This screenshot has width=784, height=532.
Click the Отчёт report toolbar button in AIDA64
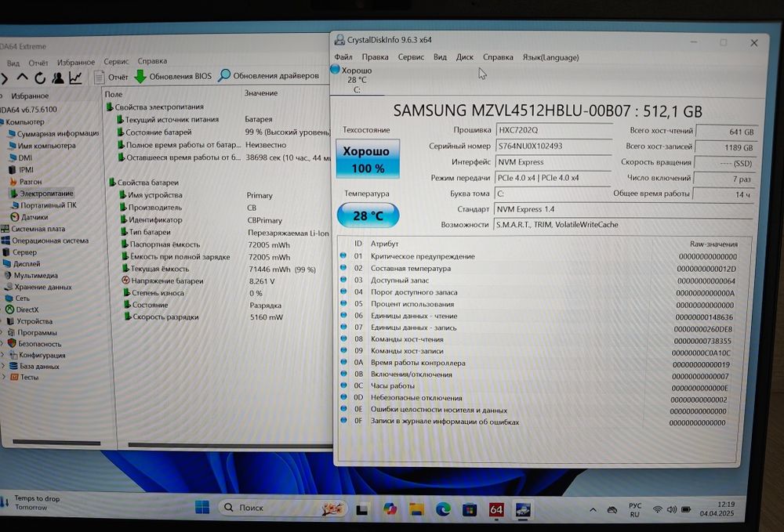coord(111,77)
